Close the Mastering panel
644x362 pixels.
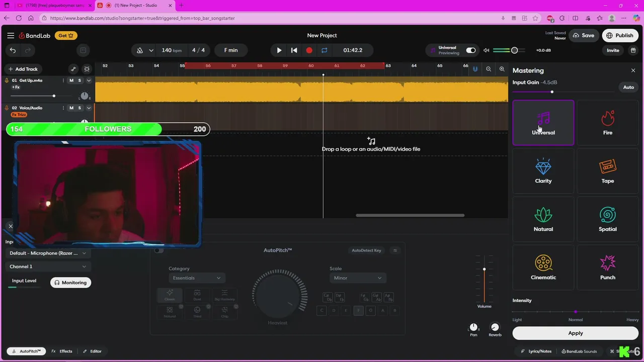pyautogui.click(x=633, y=70)
